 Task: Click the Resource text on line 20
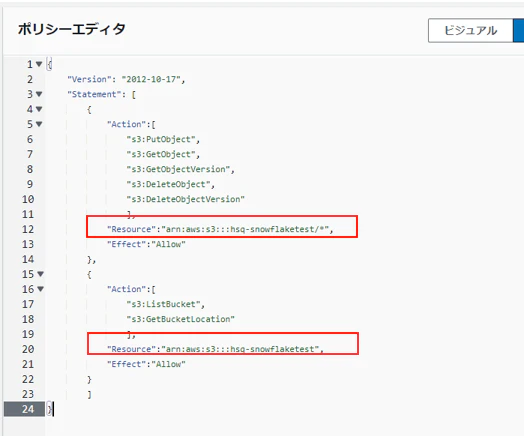pyautogui.click(x=215, y=349)
